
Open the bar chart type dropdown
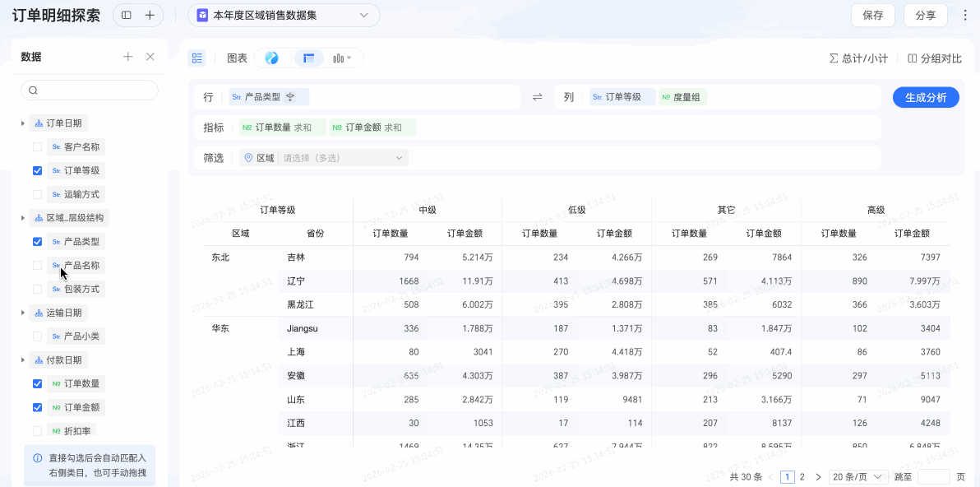pos(343,58)
